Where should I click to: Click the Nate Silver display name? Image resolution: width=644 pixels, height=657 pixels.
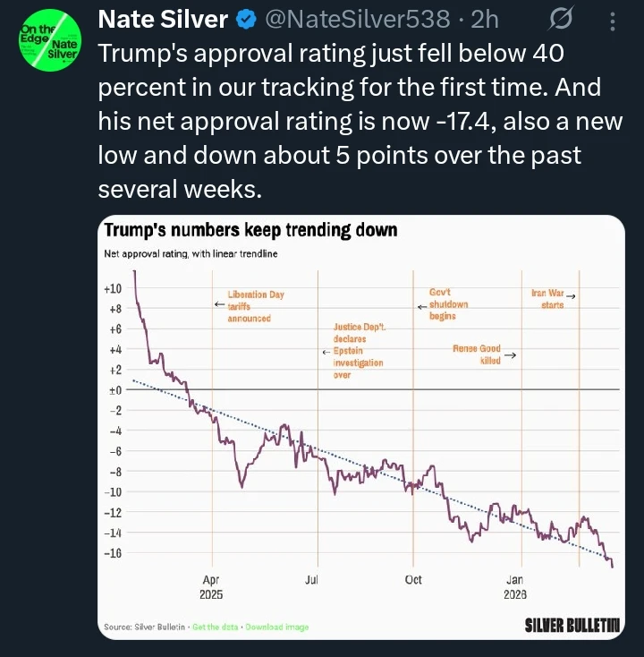[x=161, y=18]
